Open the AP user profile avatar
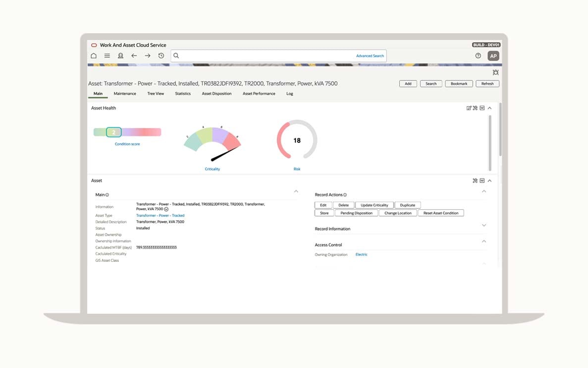 [x=493, y=56]
